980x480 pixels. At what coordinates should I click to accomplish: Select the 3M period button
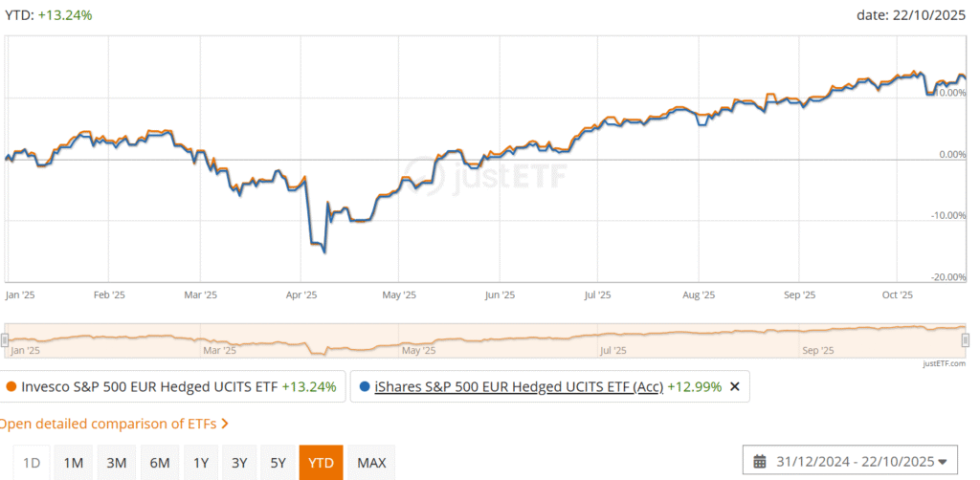(117, 463)
